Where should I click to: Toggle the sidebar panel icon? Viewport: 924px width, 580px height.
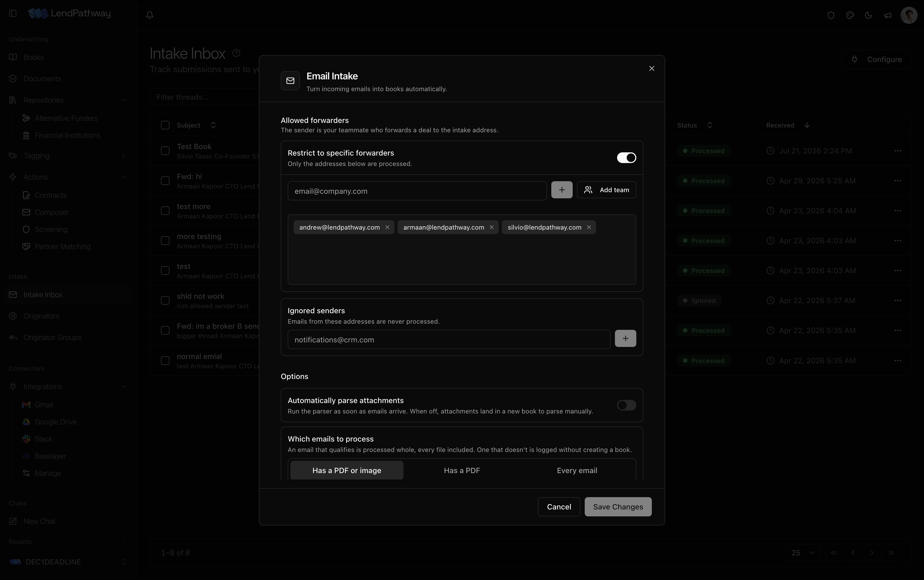point(13,13)
